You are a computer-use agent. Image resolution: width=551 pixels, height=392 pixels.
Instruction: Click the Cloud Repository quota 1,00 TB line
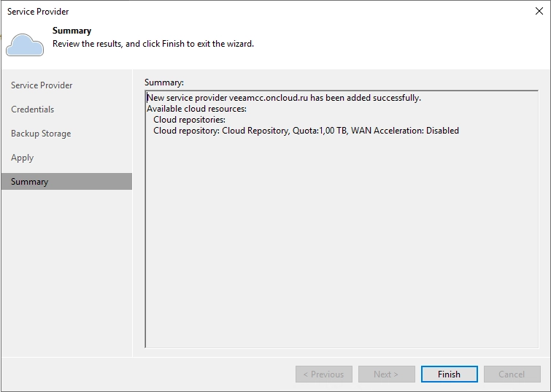pyautogui.click(x=306, y=131)
